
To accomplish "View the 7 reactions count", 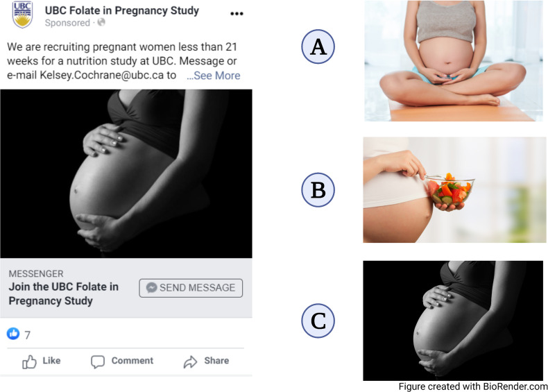I will pos(28,335).
